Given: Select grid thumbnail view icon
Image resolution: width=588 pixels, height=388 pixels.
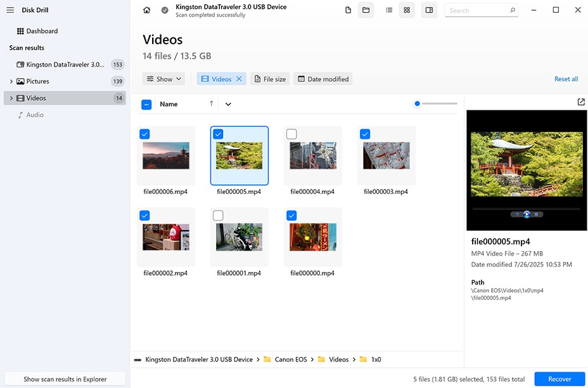Looking at the screenshot, I should pyautogui.click(x=407, y=10).
